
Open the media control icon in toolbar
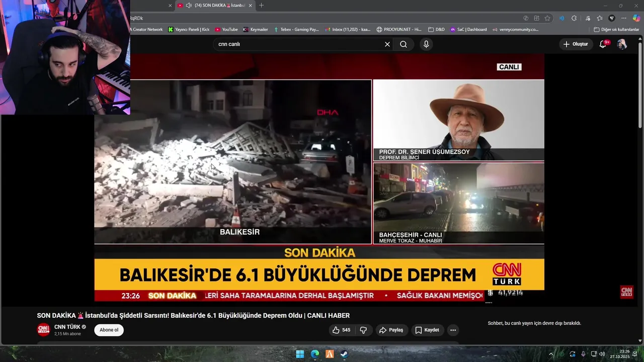(x=588, y=18)
